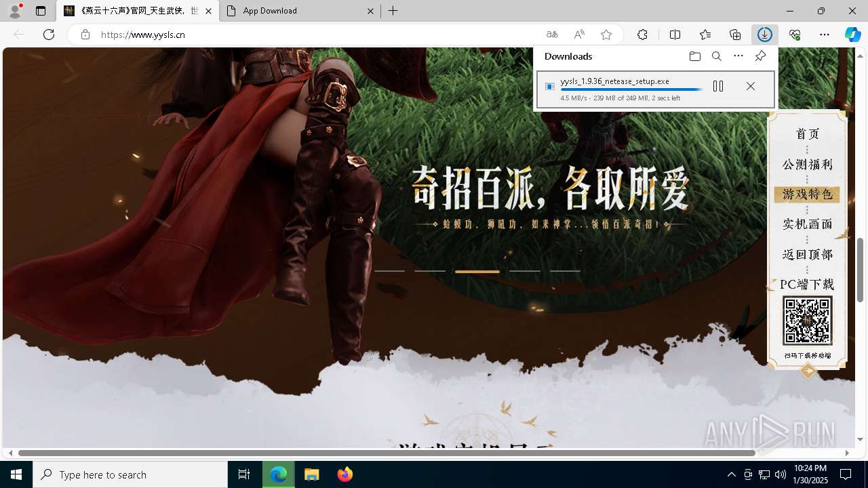
Task: Collapse side menu with diamond arrow
Action: [x=808, y=371]
